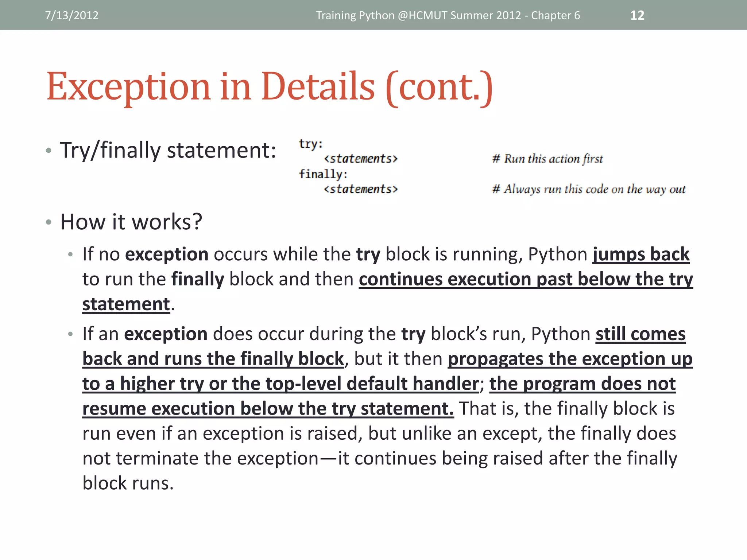
Task: Click the header text 'Training Python @HCMUT Summer 2012 - Chapter 6'
Action: (448, 15)
